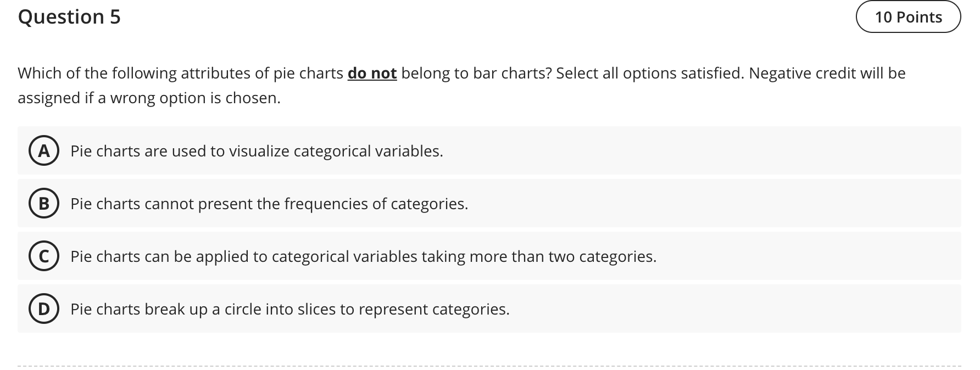Select option B's circular letter badge
980x370 pixels.
[x=44, y=204]
